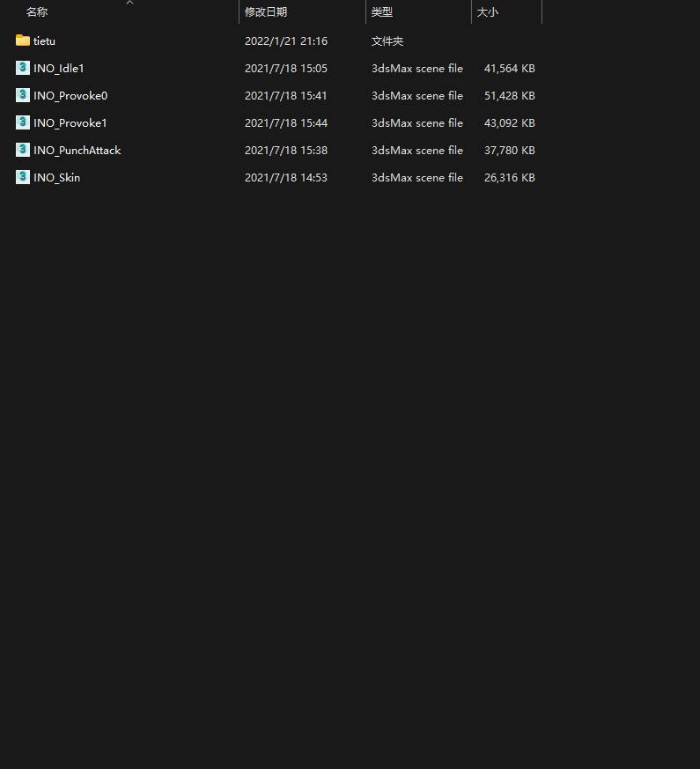Click the file icon next to INO_Provoke1
700x769 pixels.
click(23, 122)
